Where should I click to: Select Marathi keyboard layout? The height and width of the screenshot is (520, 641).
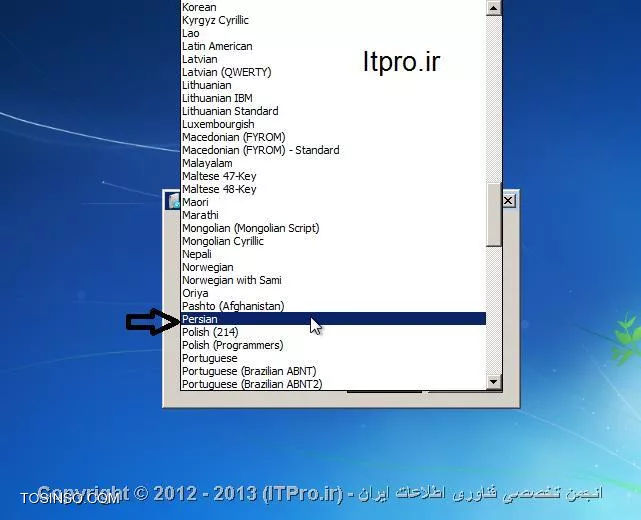coord(333,215)
